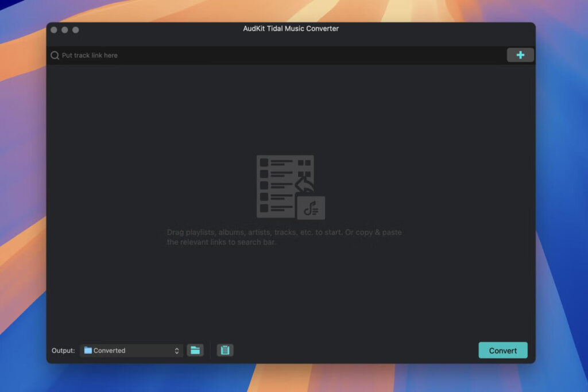Click the track link search field

[x=172, y=55]
